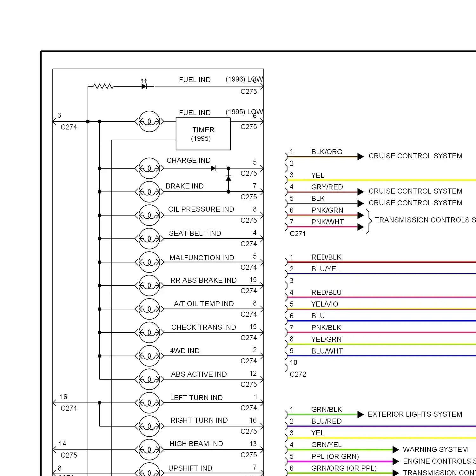This screenshot has width=476, height=476.
Task: Click the MALFUNCTION IND text label
Action: pos(202,258)
